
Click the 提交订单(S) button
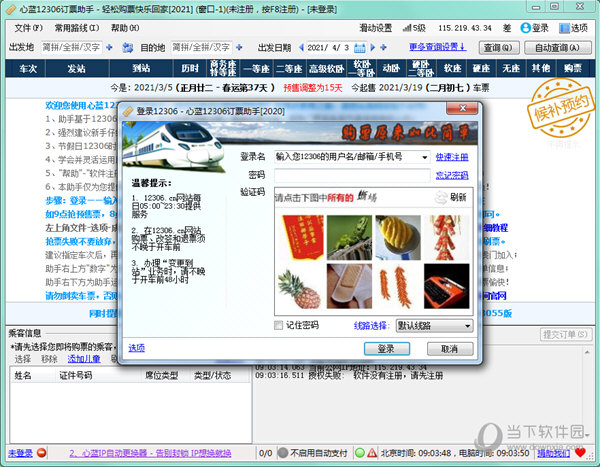(565, 335)
